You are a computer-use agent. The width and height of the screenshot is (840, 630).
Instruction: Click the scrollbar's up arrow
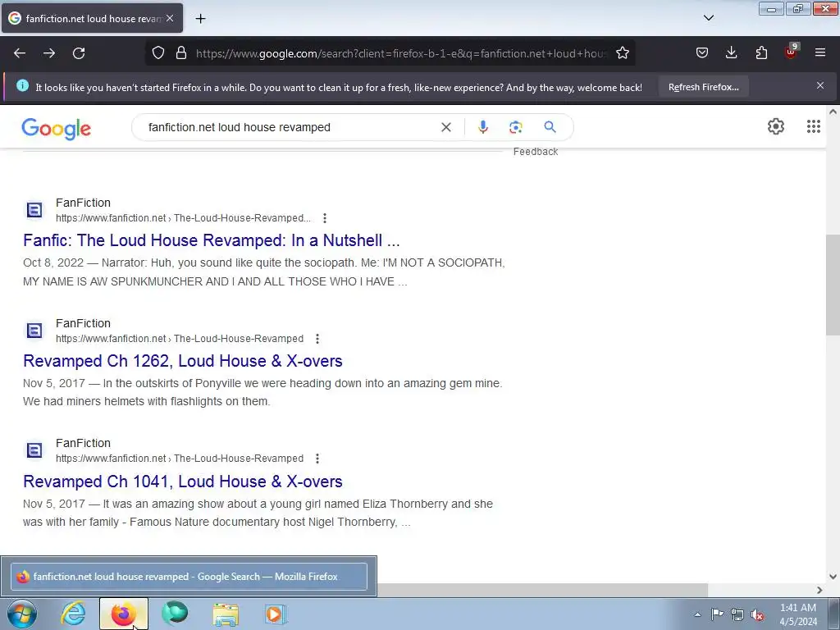[833, 112]
